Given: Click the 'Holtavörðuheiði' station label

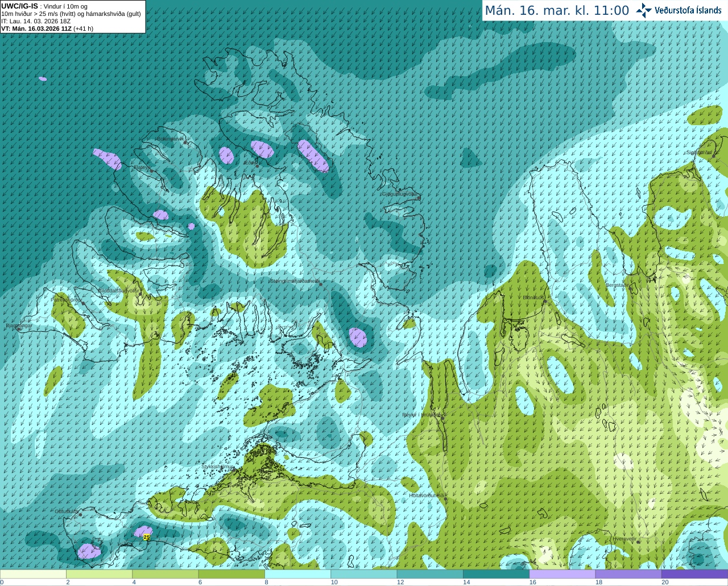Looking at the screenshot, I should [427, 496].
